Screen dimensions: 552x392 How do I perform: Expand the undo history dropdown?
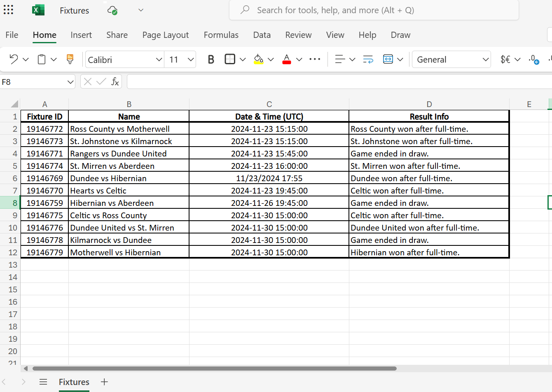click(x=26, y=60)
